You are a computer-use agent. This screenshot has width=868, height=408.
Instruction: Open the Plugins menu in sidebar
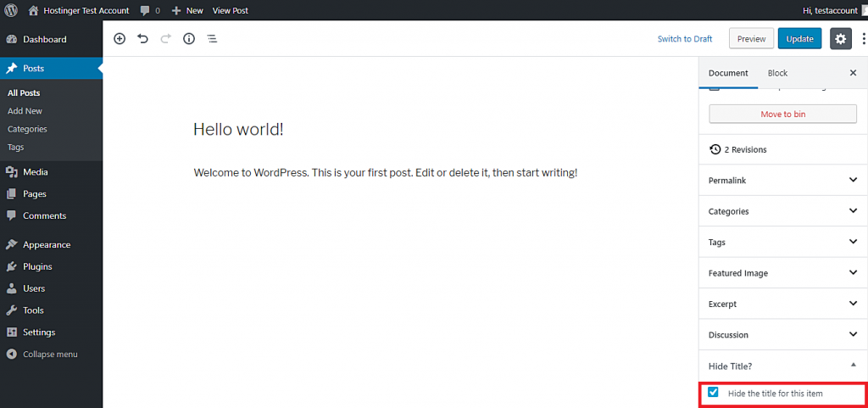(x=37, y=266)
